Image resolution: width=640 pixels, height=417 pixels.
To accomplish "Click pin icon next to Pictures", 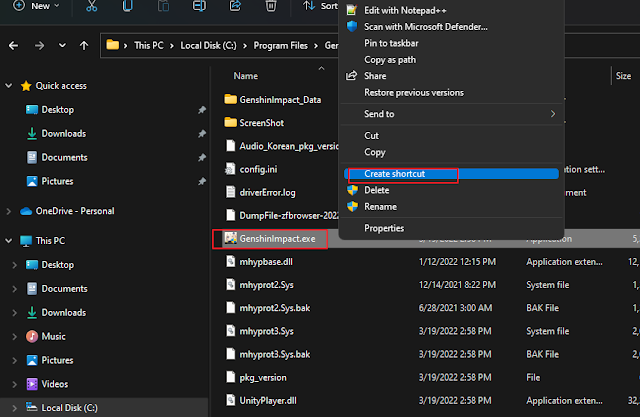I will (x=202, y=181).
